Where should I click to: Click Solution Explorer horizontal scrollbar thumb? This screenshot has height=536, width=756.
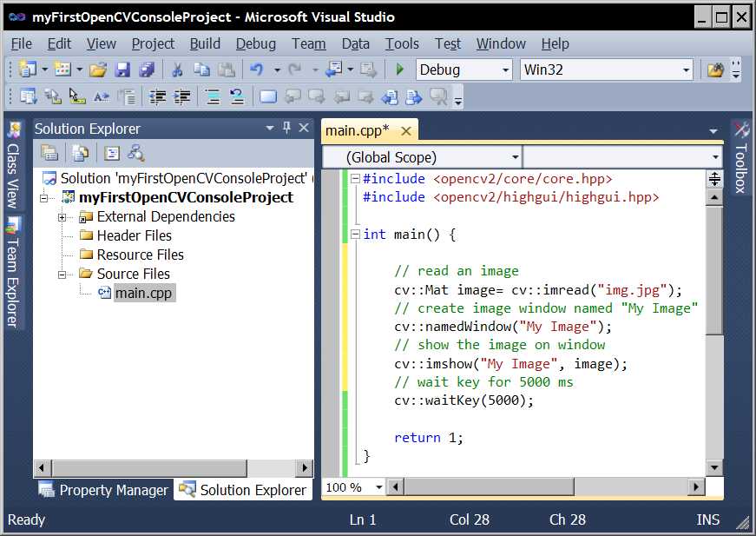coord(149,468)
